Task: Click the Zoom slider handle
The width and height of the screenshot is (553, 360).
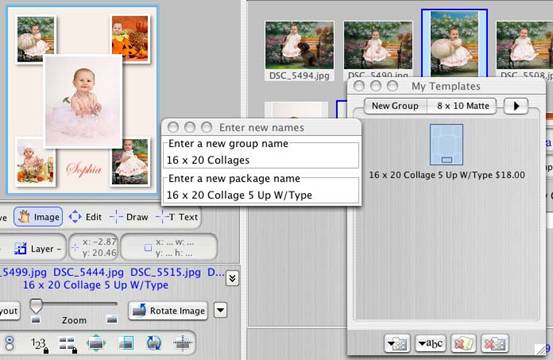Action: click(36, 306)
